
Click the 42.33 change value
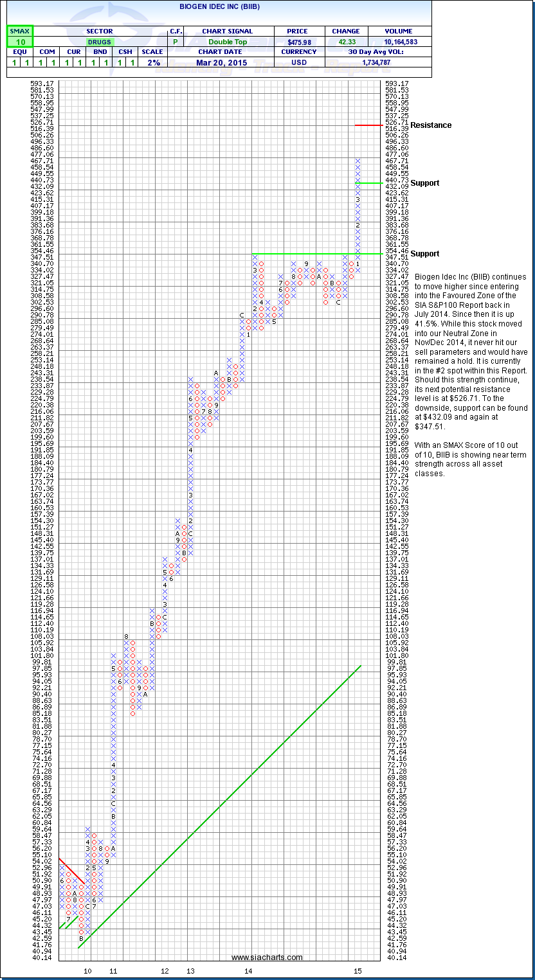coord(346,42)
